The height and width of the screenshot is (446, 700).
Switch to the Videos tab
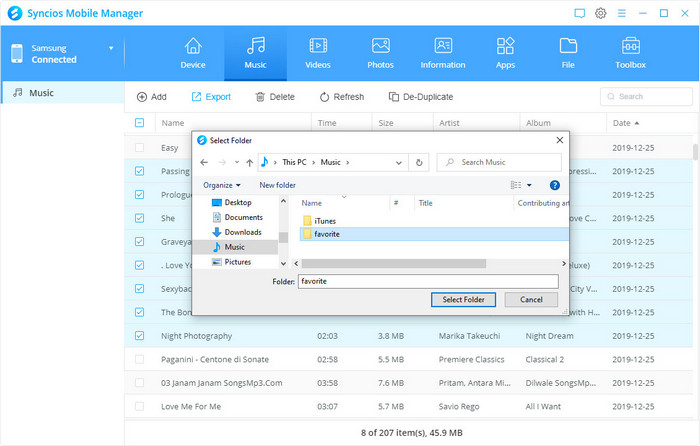(x=318, y=54)
